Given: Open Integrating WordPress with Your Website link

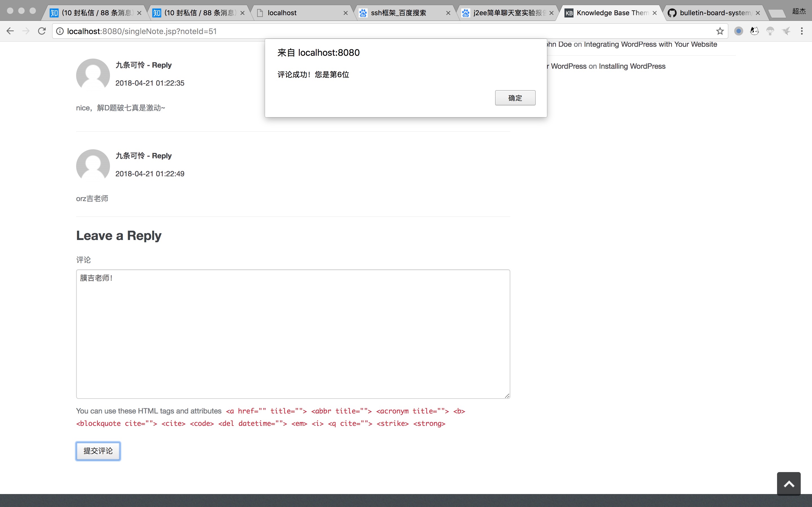Looking at the screenshot, I should click(650, 44).
